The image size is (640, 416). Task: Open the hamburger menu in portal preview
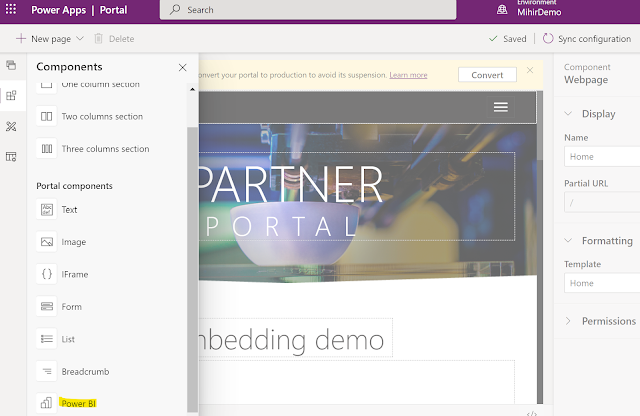[501, 107]
